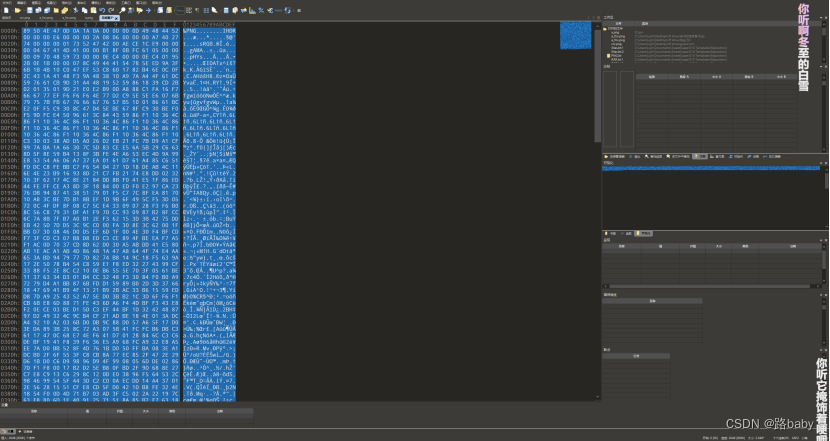
Task: Undo the last edit with the blue arrow
Action: [x=102, y=10]
